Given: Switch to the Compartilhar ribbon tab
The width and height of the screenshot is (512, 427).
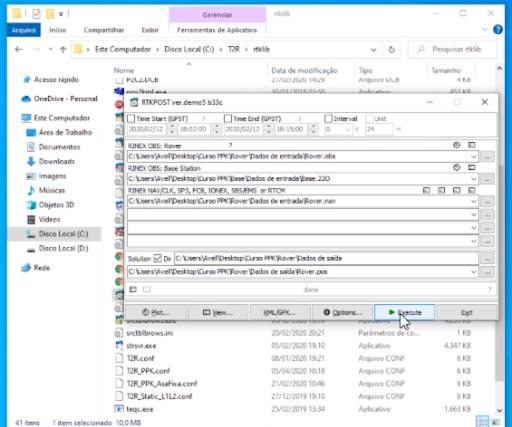Looking at the screenshot, I should (104, 30).
